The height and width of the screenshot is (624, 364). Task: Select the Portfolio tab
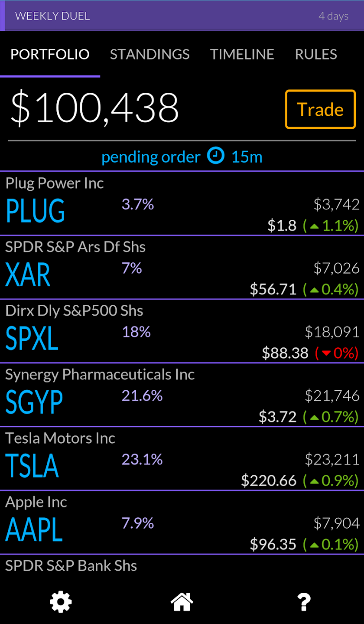point(50,54)
